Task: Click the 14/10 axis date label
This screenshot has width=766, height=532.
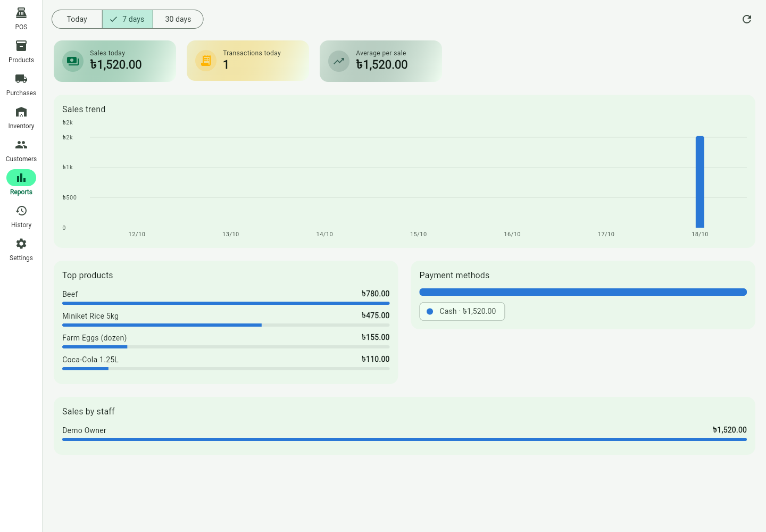Action: (324, 234)
